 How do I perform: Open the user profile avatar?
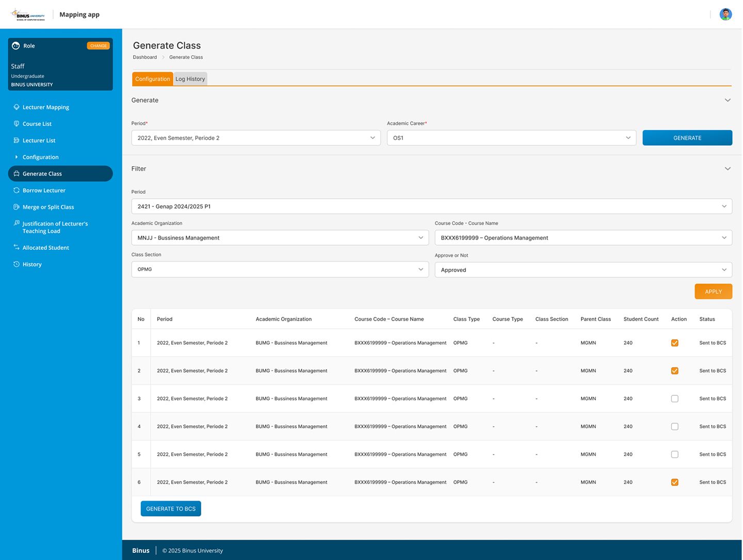click(725, 14)
